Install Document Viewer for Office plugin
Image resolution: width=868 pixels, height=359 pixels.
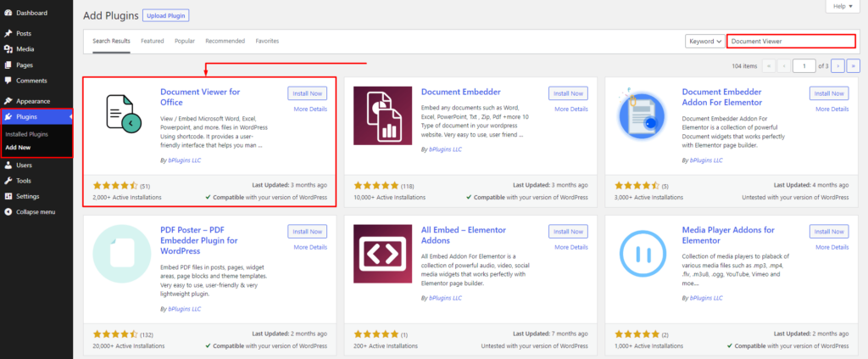click(307, 93)
